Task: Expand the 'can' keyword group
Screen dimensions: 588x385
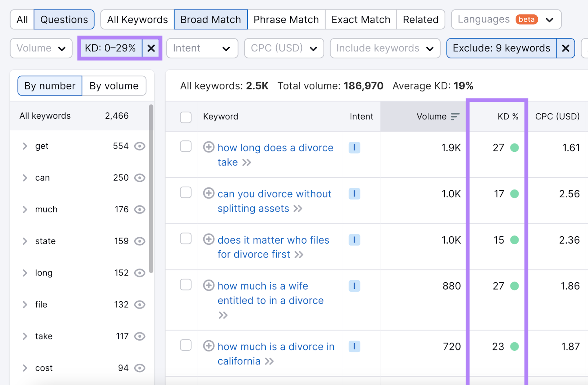Action: click(x=25, y=178)
